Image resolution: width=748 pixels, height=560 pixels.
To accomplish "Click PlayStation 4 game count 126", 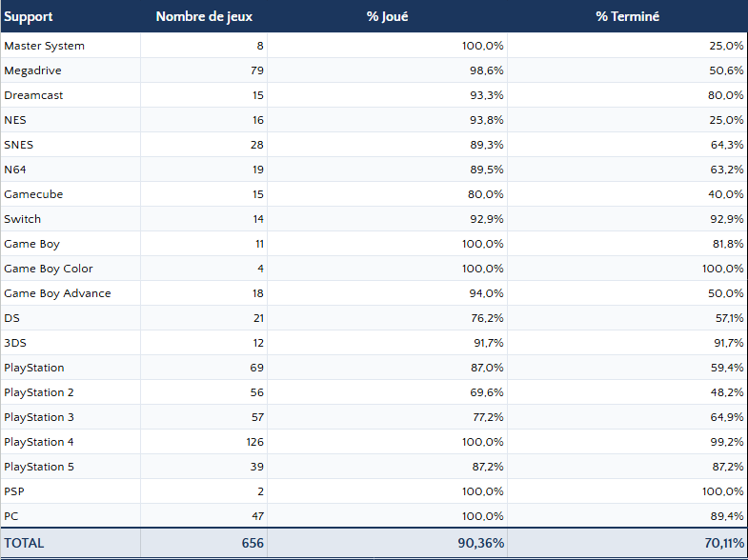I will pos(255,442).
